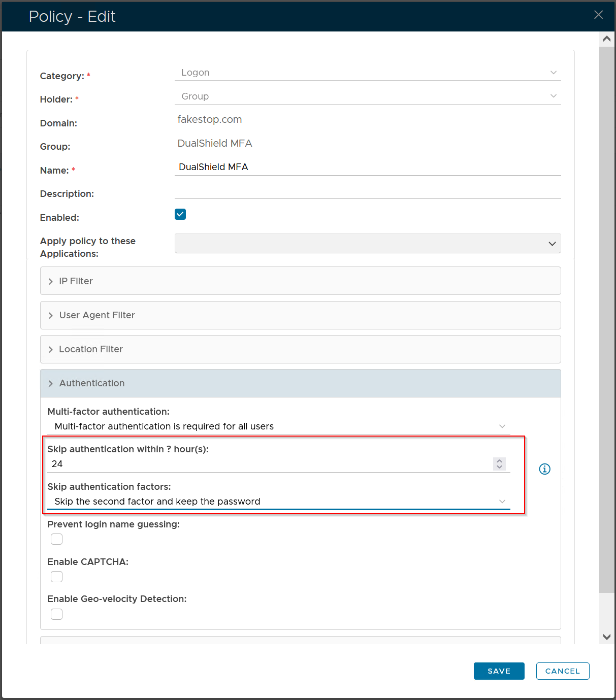Enable Prevent login name guessing
The image size is (616, 700).
tap(57, 539)
